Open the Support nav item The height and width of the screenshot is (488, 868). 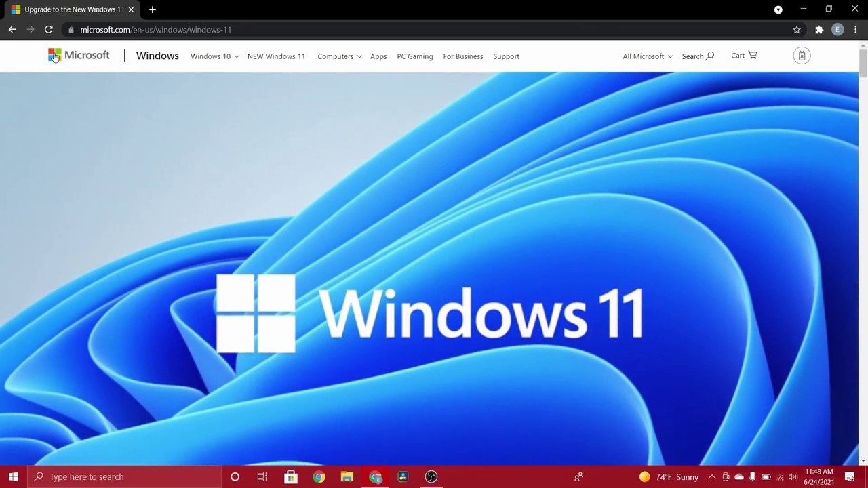506,56
